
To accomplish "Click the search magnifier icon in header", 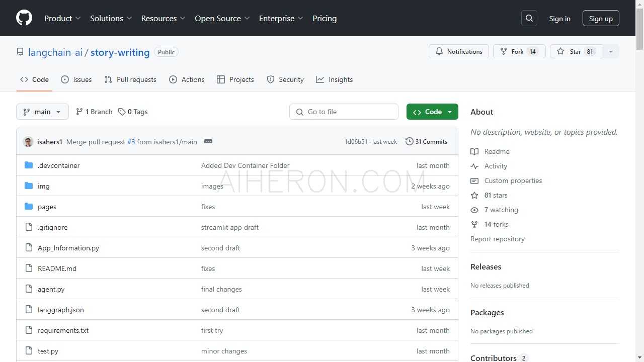I will [529, 18].
